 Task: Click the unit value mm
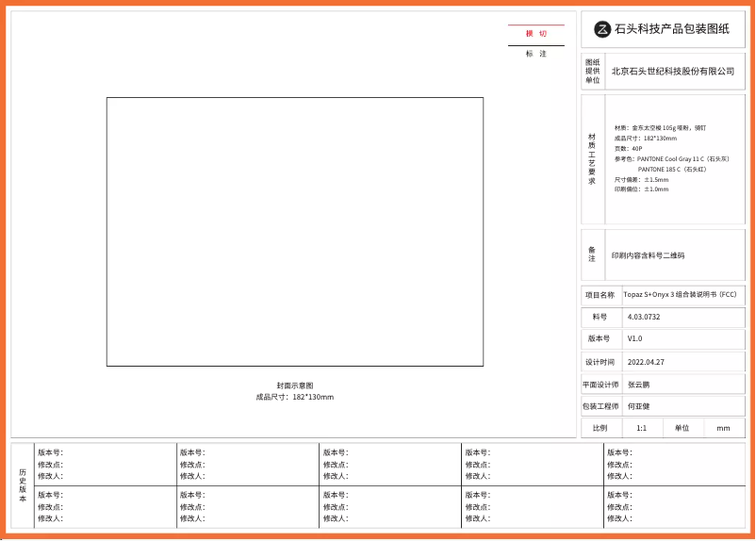point(723,428)
